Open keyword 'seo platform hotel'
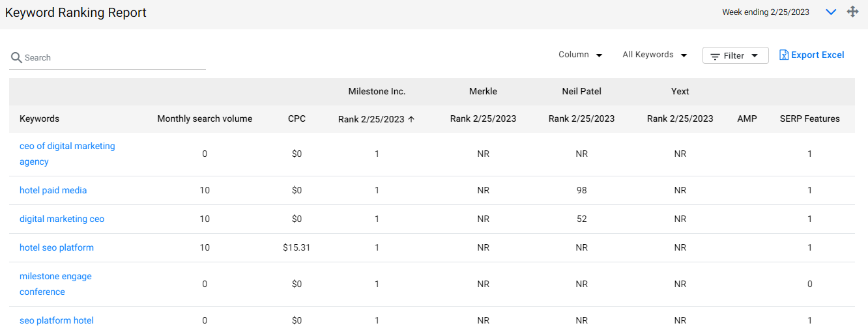 pyautogui.click(x=57, y=321)
